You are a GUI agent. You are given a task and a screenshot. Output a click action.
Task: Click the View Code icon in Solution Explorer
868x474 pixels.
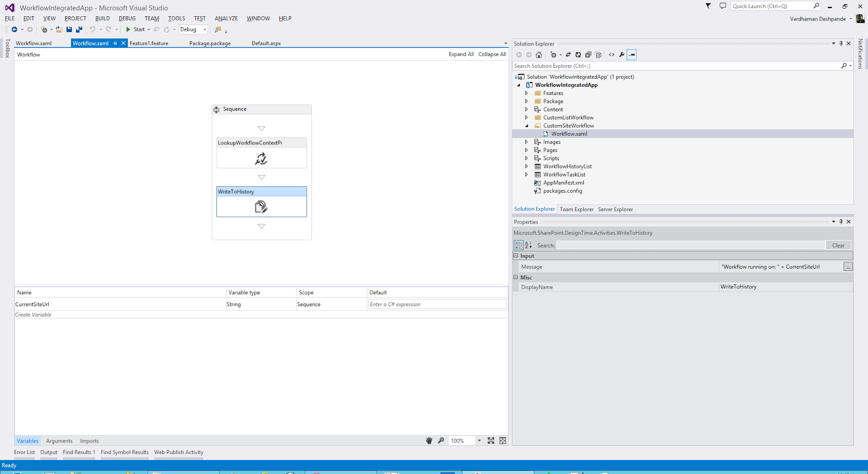click(612, 55)
